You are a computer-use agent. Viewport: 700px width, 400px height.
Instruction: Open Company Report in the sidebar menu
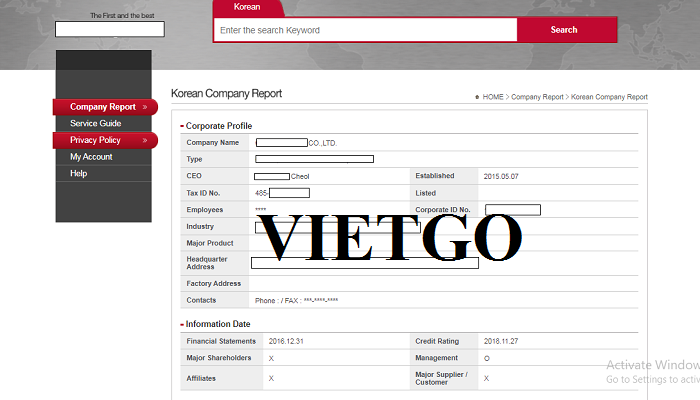point(103,107)
